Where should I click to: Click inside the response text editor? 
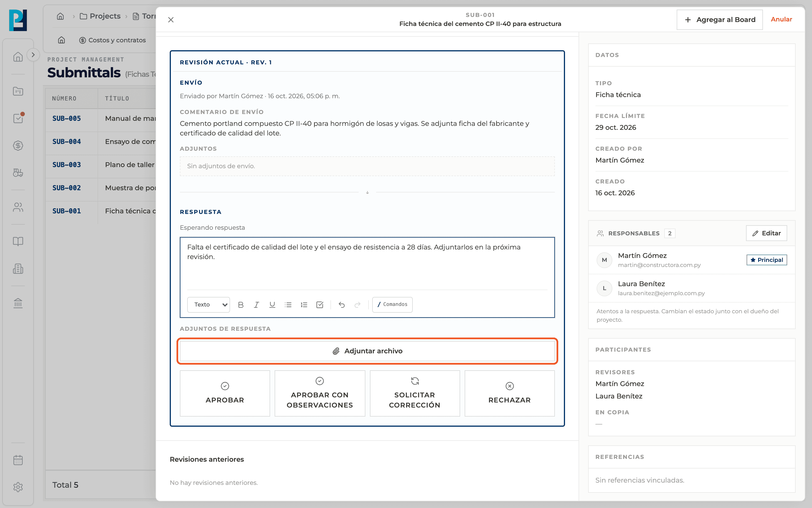[367, 264]
